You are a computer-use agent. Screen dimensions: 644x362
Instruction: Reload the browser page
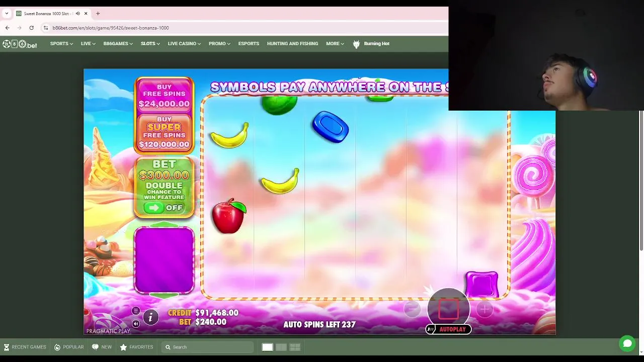(31, 28)
